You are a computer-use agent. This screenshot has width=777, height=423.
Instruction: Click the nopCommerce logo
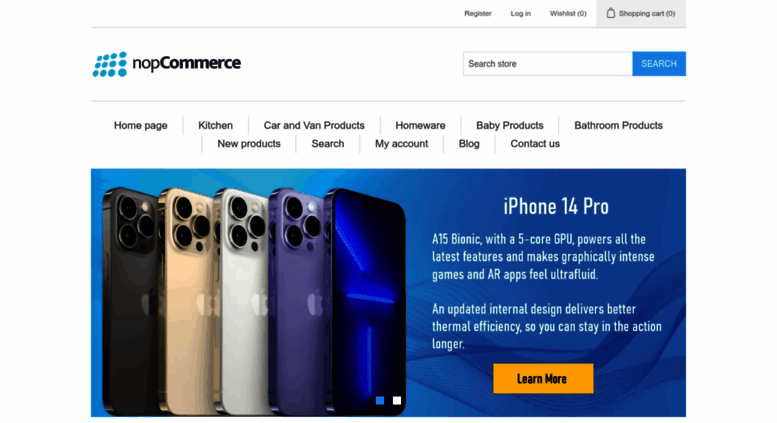click(166, 64)
